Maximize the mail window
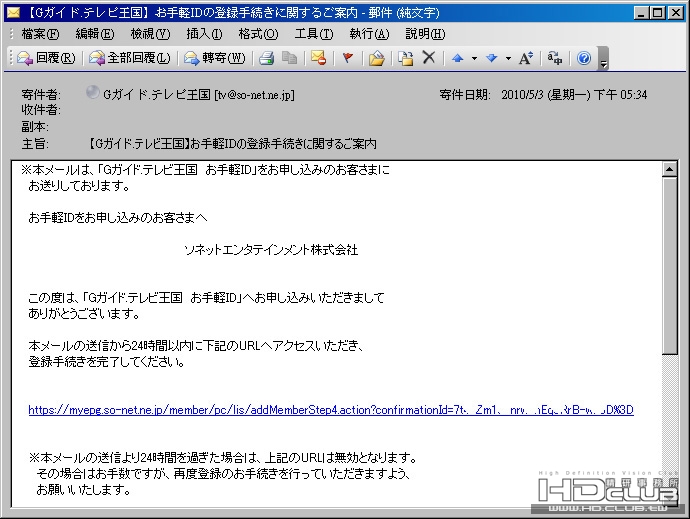The image size is (690, 519). pyautogui.click(x=658, y=13)
